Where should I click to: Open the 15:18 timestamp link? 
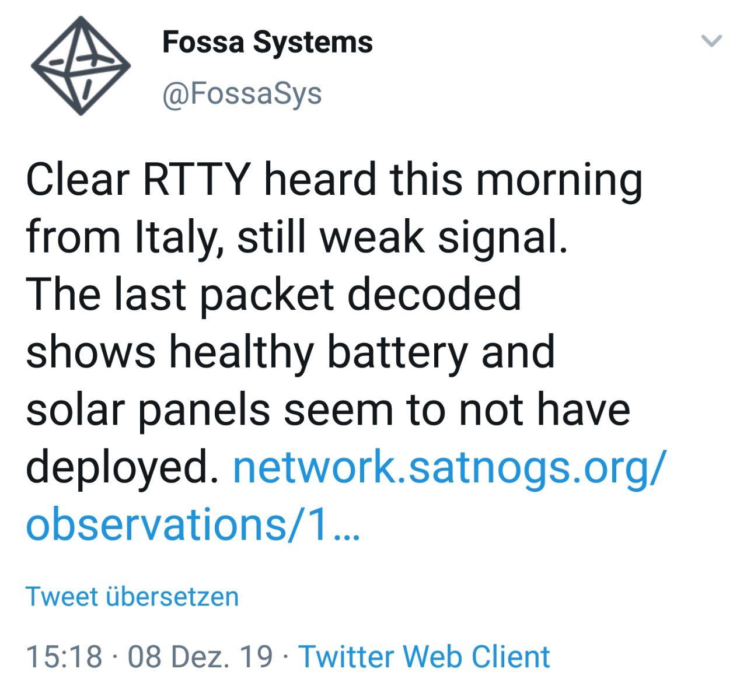(64, 656)
